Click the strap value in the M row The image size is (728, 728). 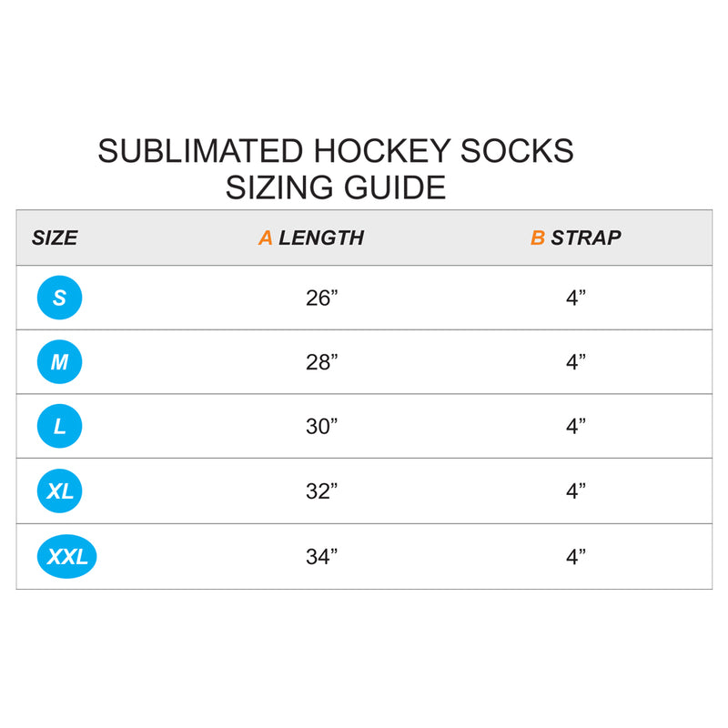pyautogui.click(x=575, y=362)
